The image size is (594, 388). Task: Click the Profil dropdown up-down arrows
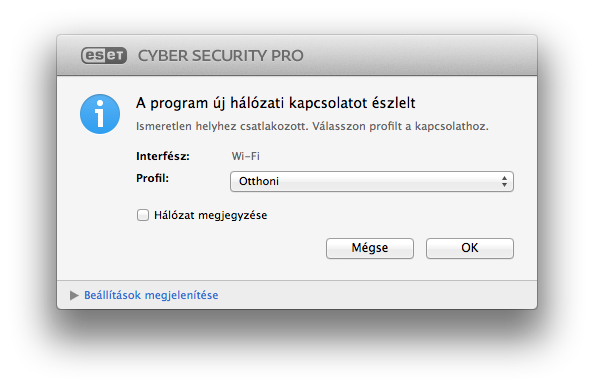(504, 181)
